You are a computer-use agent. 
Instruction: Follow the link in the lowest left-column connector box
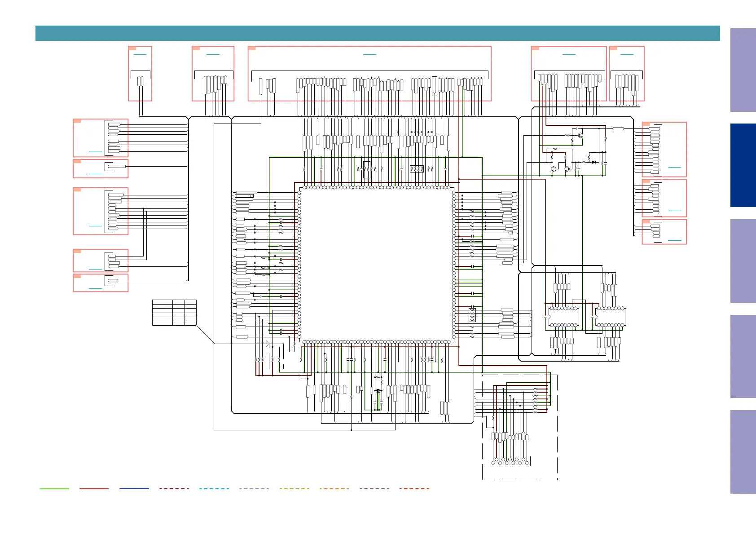pos(96,288)
